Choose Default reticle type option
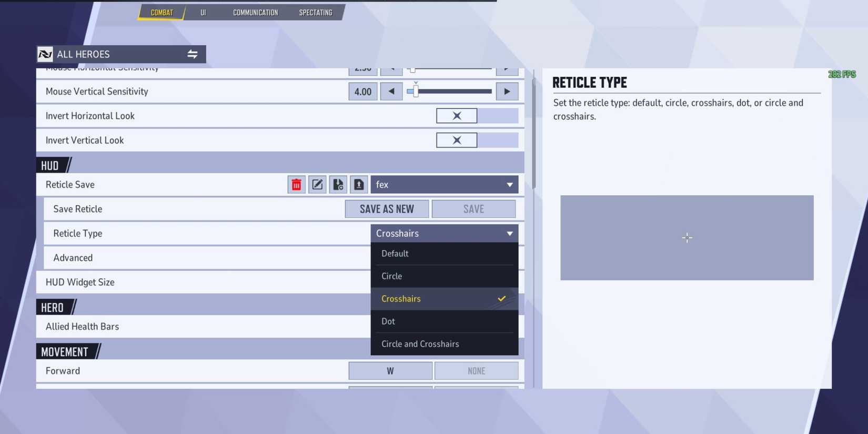This screenshot has height=434, width=868. pyautogui.click(x=445, y=254)
